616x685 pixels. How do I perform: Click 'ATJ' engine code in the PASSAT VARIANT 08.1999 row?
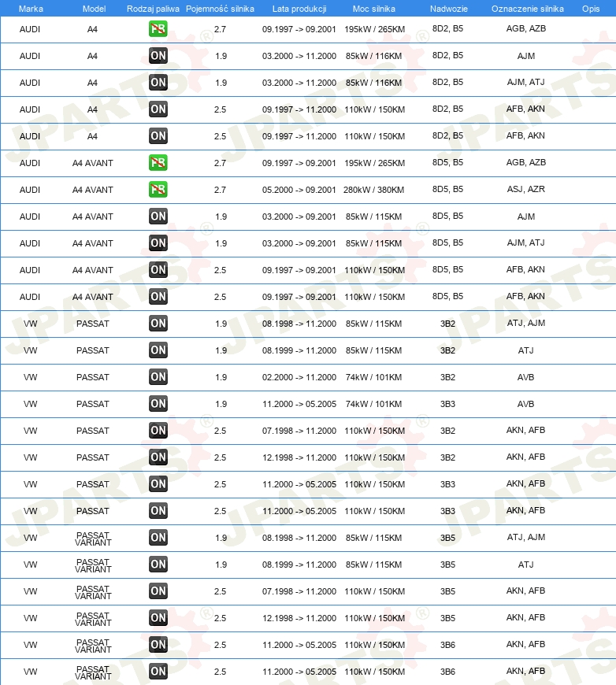525,565
